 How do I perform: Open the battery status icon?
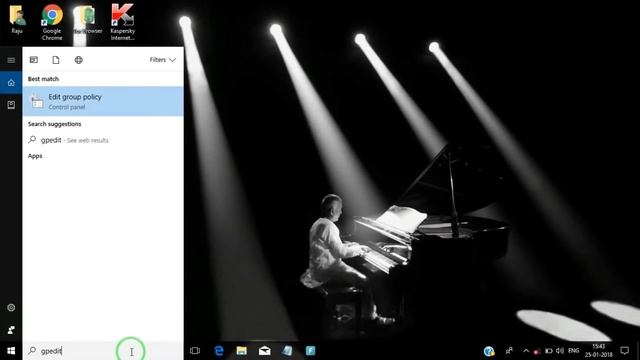549,351
